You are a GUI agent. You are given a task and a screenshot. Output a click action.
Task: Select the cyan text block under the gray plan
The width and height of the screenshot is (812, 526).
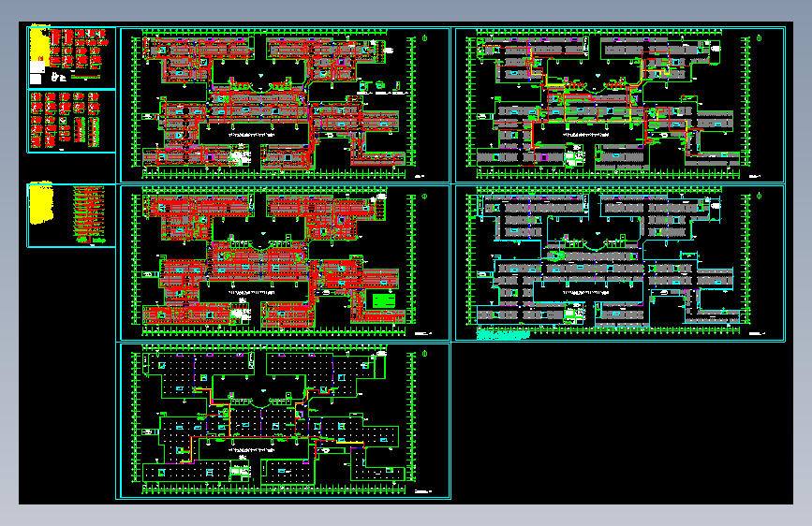pyautogui.click(x=503, y=334)
